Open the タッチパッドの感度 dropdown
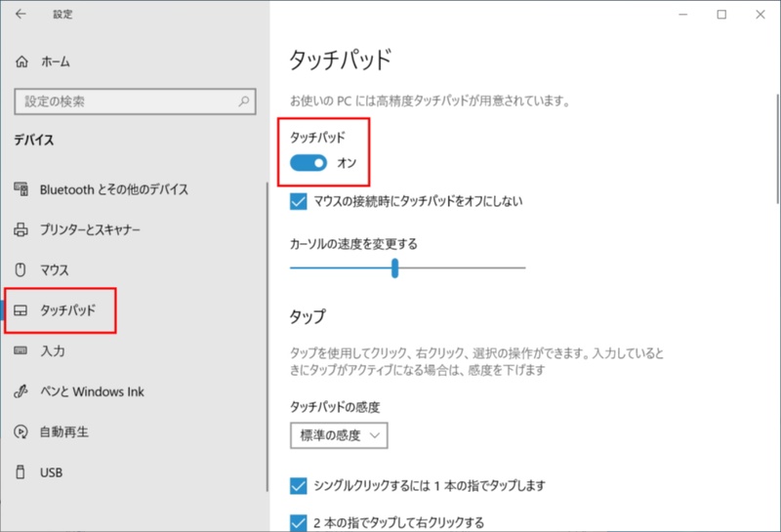 (x=339, y=435)
